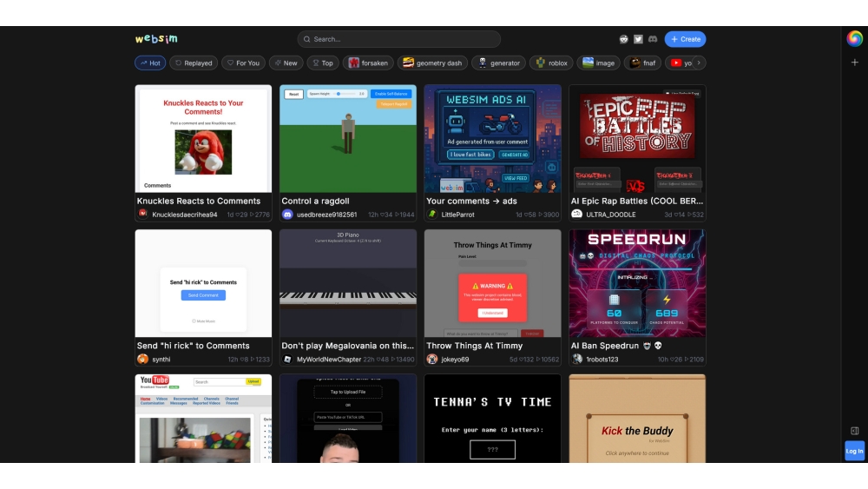Click 1robots123's avatar icon
This screenshot has width=868, height=489.
(x=577, y=359)
